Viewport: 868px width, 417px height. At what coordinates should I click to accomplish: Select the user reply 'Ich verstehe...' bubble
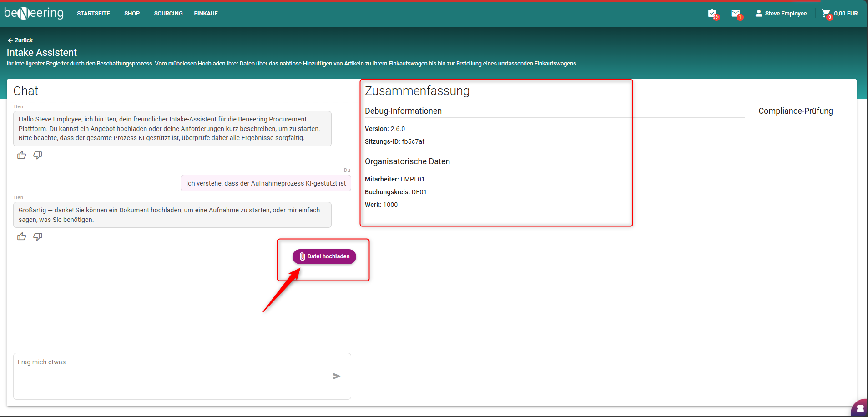click(x=266, y=183)
